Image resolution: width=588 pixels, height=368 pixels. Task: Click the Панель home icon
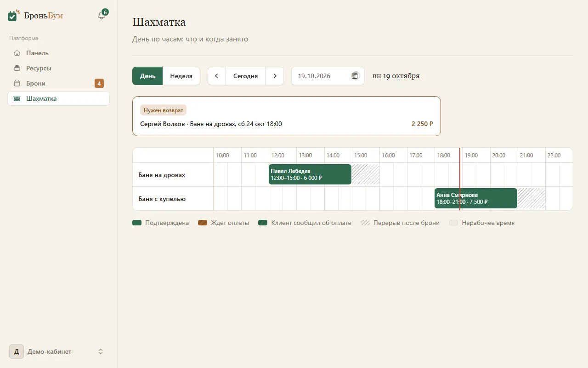(x=17, y=53)
